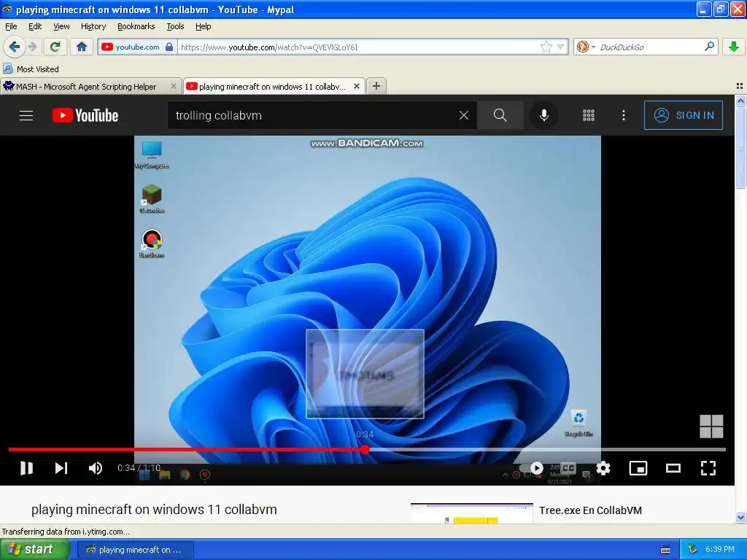Open the 'Tree.exe En CollabVM' suggested video

coord(590,510)
